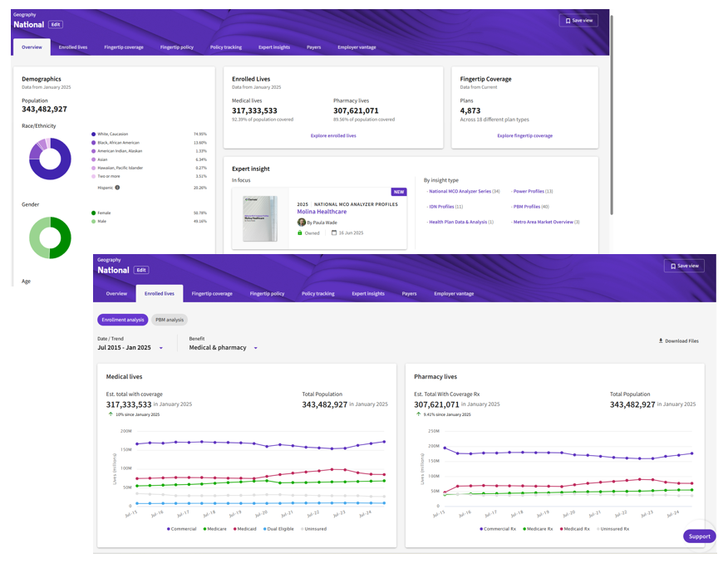Click the Molina Healthcare report cover thumbnail
This screenshot has width=728, height=568.
tap(259, 218)
